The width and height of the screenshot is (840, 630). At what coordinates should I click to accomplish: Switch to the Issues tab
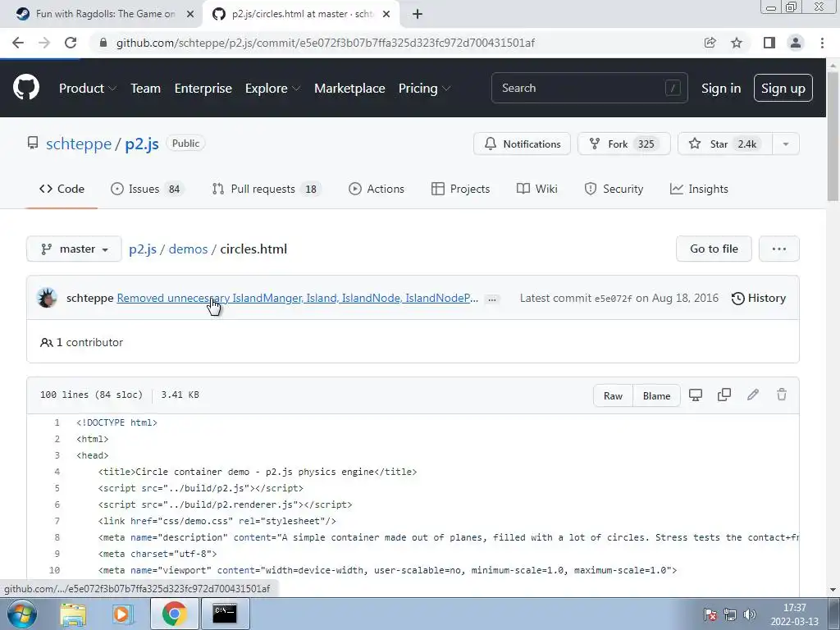click(147, 189)
